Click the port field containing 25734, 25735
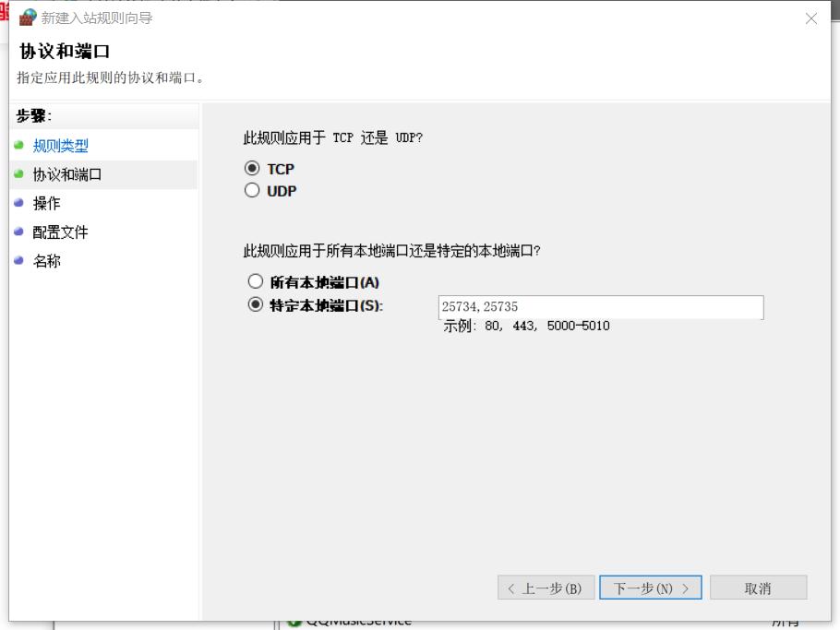This screenshot has width=840, height=630. [x=600, y=307]
